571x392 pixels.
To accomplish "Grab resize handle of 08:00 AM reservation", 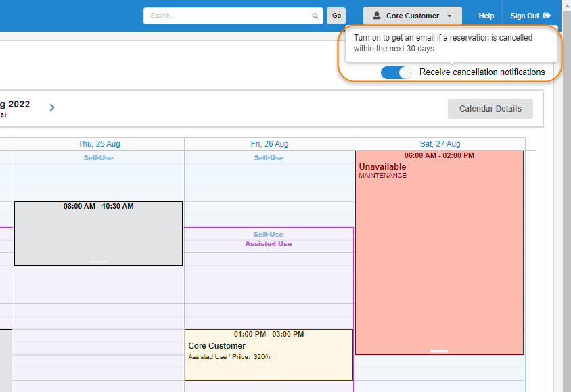I will (x=98, y=262).
